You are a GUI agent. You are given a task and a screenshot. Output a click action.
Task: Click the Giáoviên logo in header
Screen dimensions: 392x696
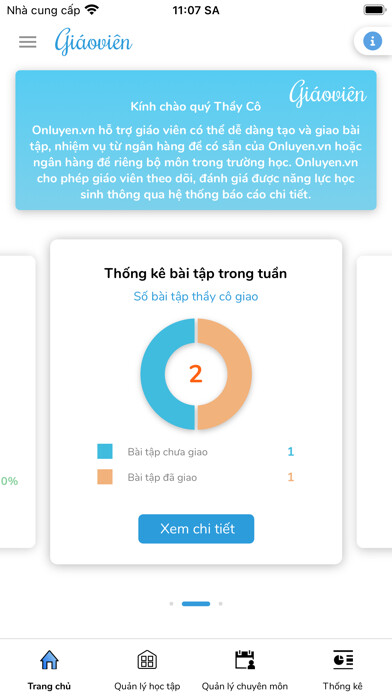tap(94, 42)
